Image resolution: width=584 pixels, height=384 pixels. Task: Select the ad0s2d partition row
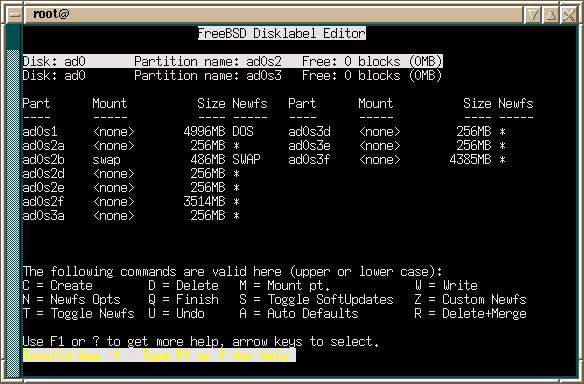pos(131,174)
